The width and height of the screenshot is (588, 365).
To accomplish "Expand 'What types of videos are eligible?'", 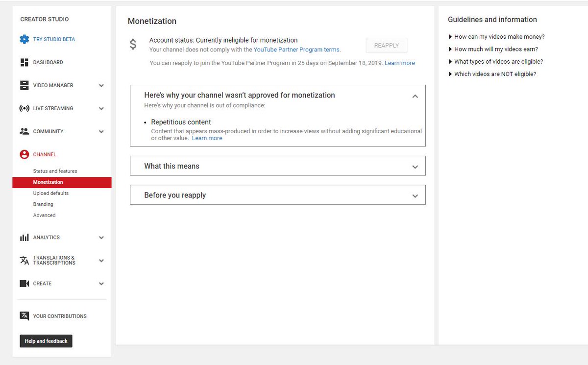I will [495, 62].
